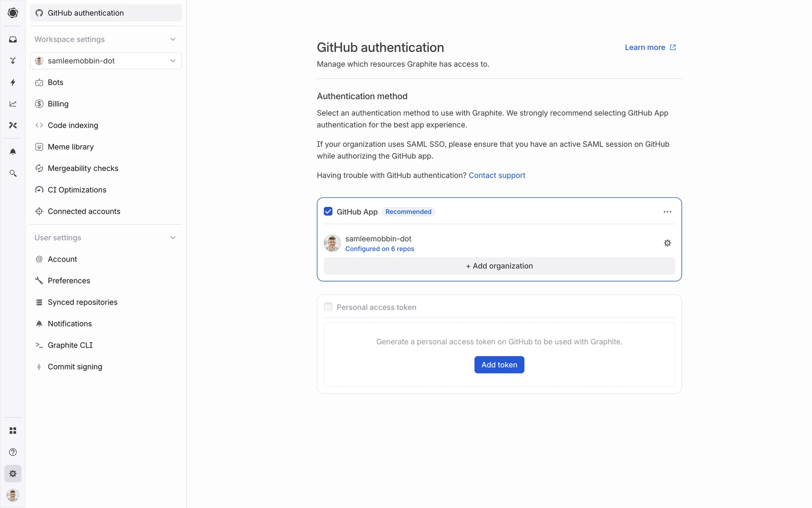Viewport: 812px width, 508px height.
Task: Uncheck the GitHub App checkbox
Action: [328, 212]
